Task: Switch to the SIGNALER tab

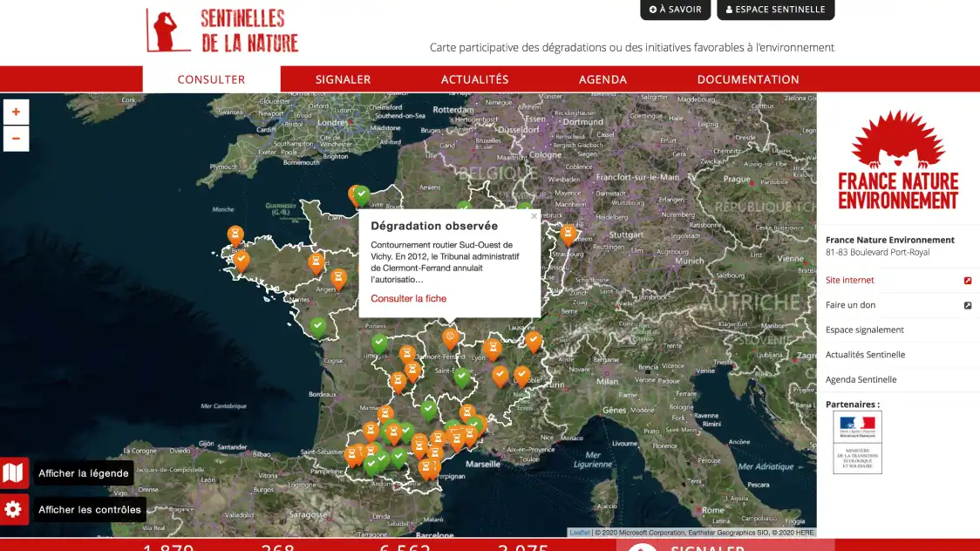Action: click(344, 79)
